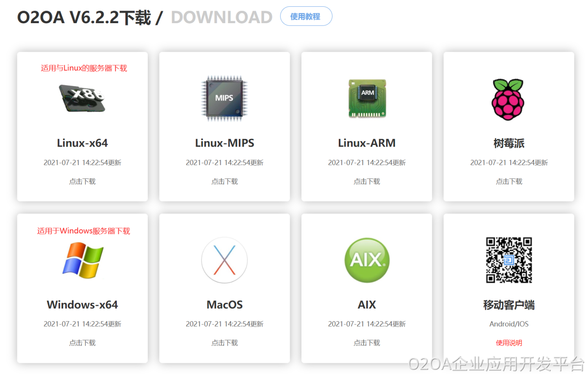This screenshot has height=375, width=588.
Task: Click 使用说明 under 移动客户端
Action: [508, 342]
